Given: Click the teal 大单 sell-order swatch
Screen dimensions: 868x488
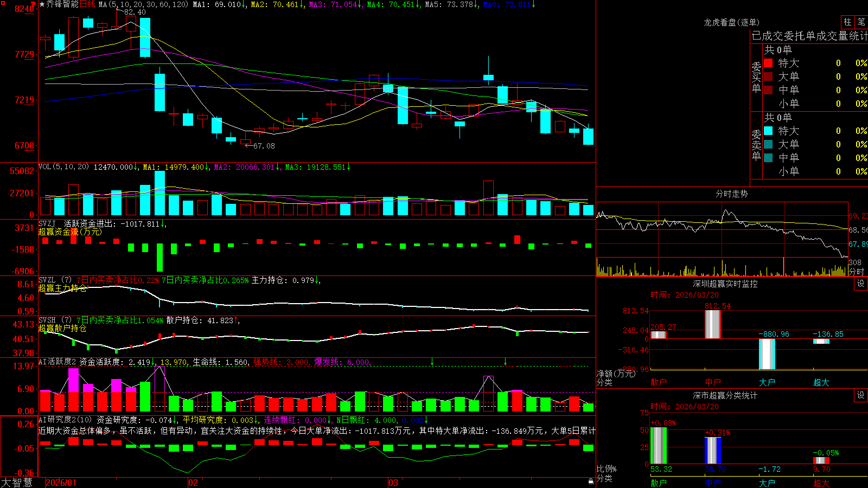Looking at the screenshot, I should tap(768, 144).
